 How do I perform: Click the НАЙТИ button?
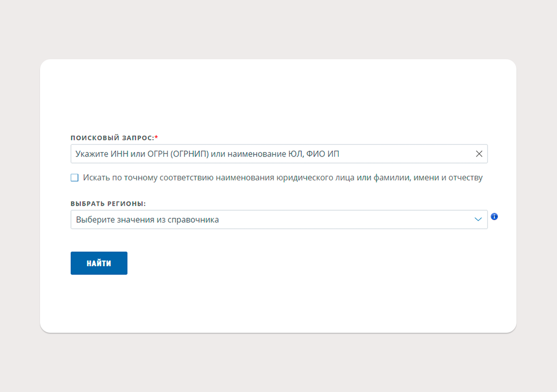pos(99,263)
